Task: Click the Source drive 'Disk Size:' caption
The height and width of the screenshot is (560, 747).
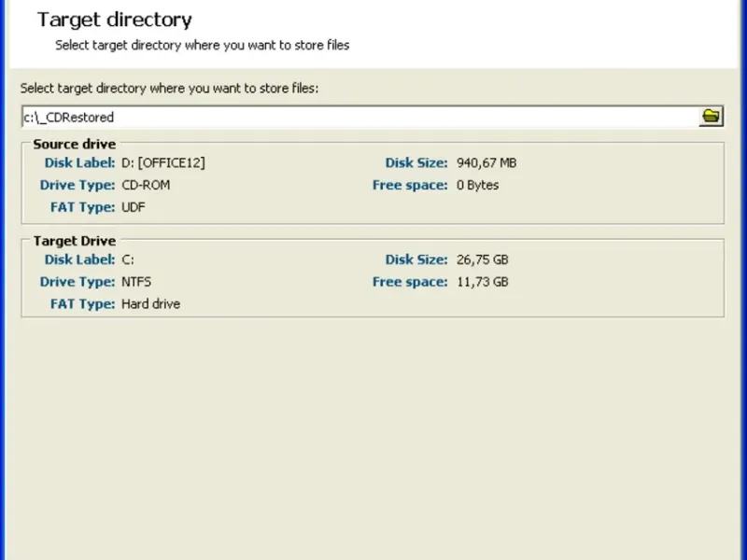Action: (x=416, y=163)
